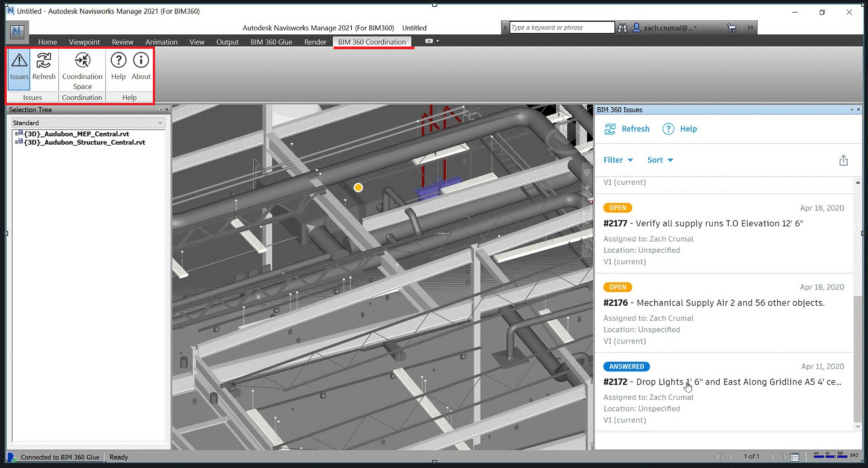Pin the BIM 360 Issues panel

pos(853,109)
